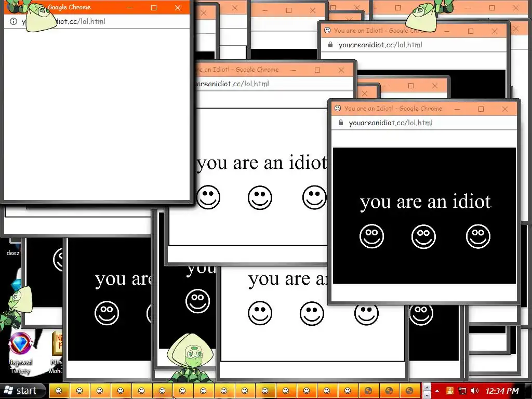Select the first globe icon taskbar button

click(368, 391)
